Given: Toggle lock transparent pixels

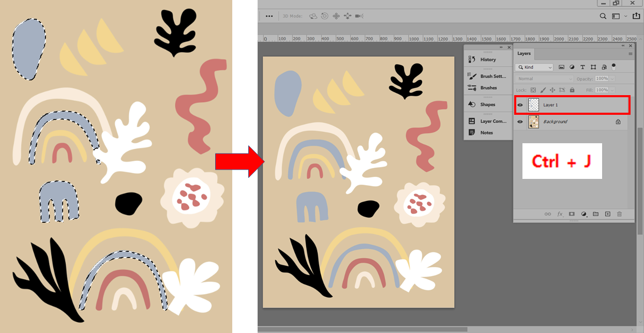Looking at the screenshot, I should click(x=533, y=90).
